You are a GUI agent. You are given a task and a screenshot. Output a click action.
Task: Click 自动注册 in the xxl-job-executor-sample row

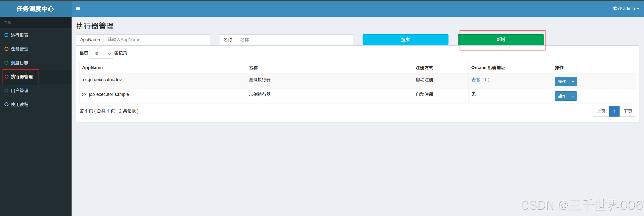pyautogui.click(x=424, y=94)
